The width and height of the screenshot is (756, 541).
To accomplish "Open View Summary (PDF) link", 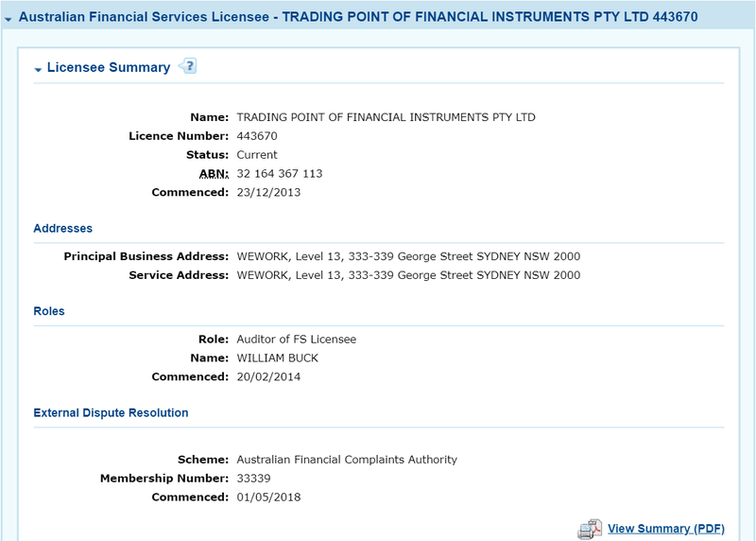I will click(x=666, y=529).
